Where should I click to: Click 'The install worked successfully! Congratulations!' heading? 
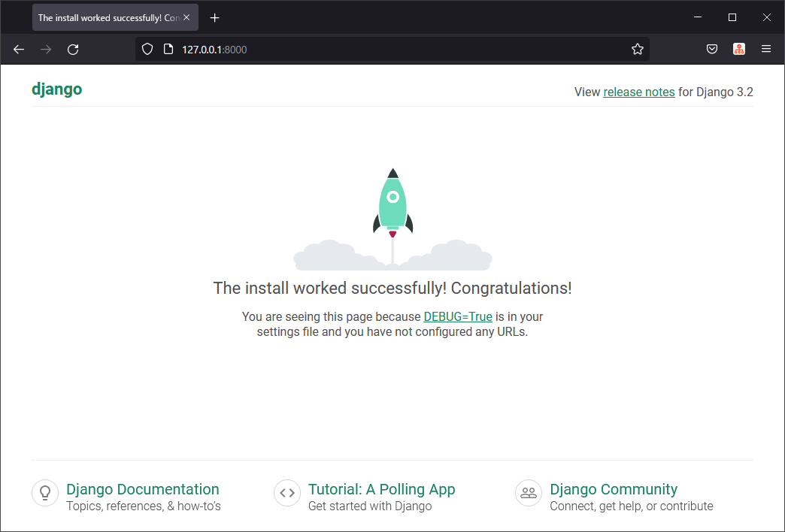[392, 289]
